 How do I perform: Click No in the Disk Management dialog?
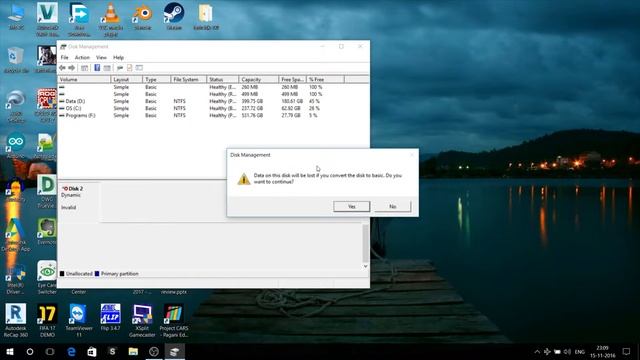point(392,207)
